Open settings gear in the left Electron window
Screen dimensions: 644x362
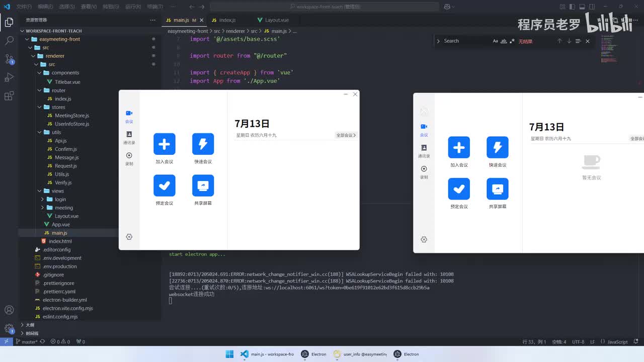tap(129, 237)
